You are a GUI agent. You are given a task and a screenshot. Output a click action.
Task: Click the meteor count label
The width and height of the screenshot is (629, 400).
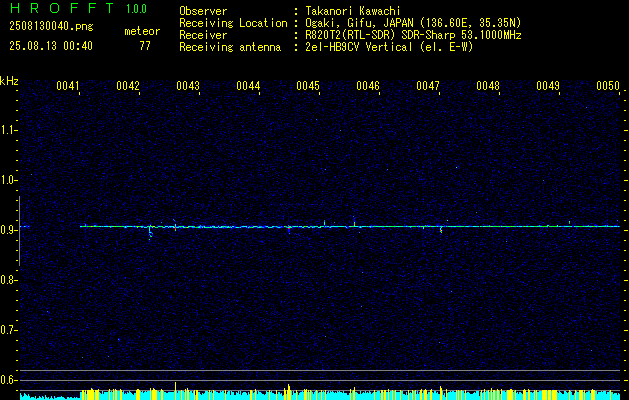[x=142, y=31]
